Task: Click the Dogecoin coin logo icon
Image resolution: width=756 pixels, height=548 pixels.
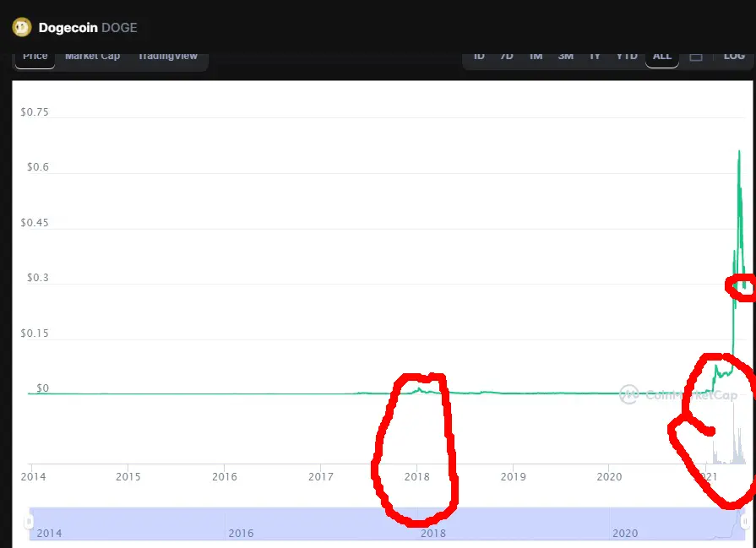Action: pyautogui.click(x=22, y=28)
